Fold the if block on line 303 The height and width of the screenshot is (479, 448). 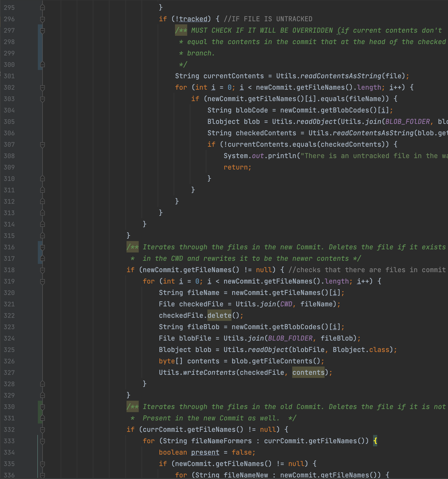point(43,99)
